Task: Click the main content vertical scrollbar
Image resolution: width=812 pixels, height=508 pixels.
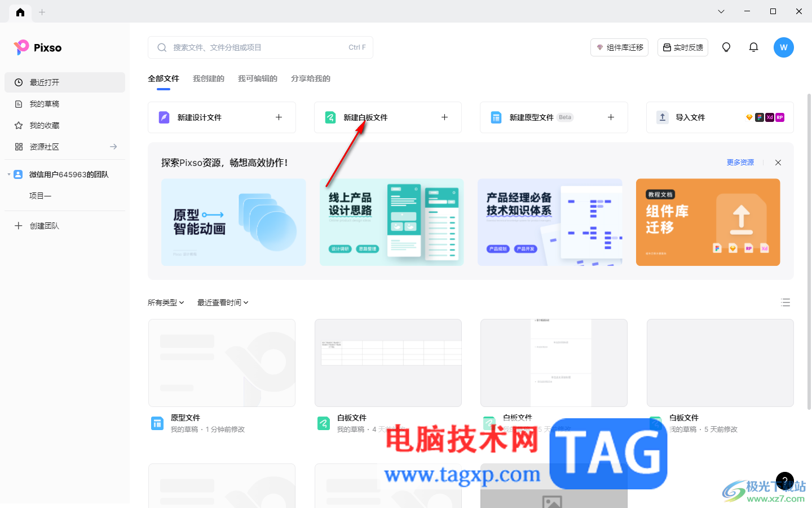Action: click(809, 251)
